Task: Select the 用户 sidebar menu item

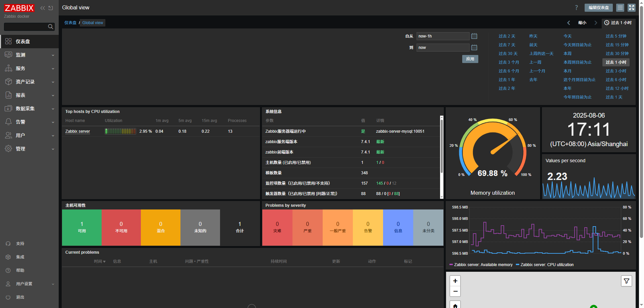Action: pyautogui.click(x=29, y=135)
